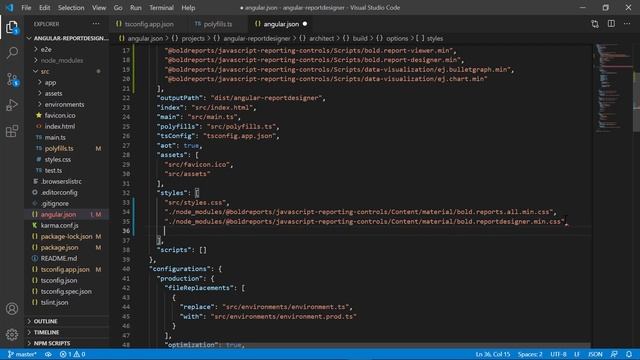
Task: Click the VS Code logo icon
Action: (x=9, y=8)
